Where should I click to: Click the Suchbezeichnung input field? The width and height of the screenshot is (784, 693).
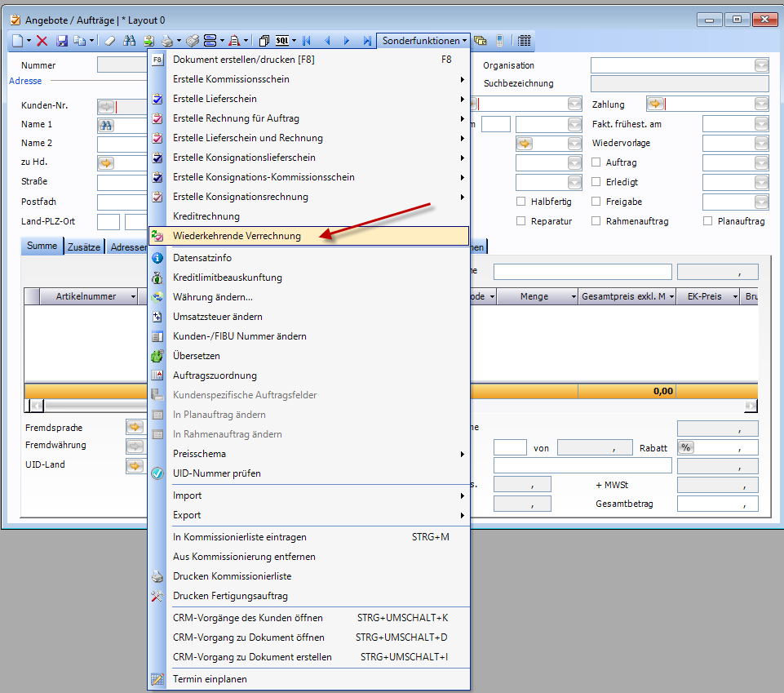(x=680, y=83)
